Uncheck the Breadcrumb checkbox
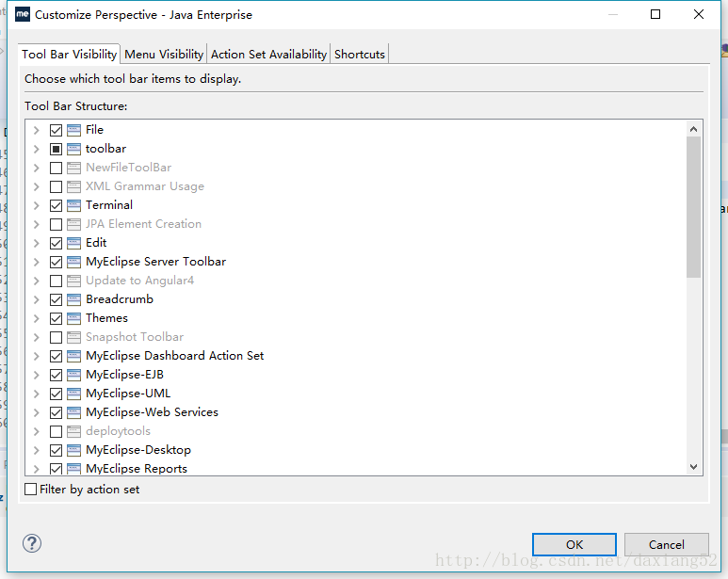 (x=56, y=299)
